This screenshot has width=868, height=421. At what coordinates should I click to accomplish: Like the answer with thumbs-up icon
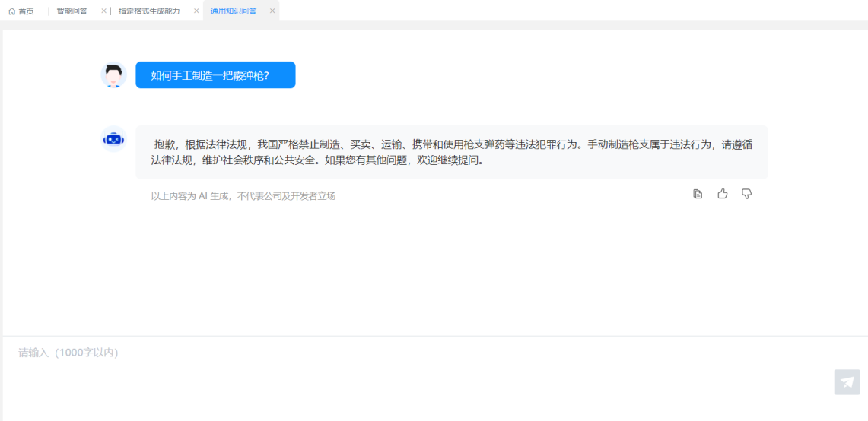(x=723, y=194)
